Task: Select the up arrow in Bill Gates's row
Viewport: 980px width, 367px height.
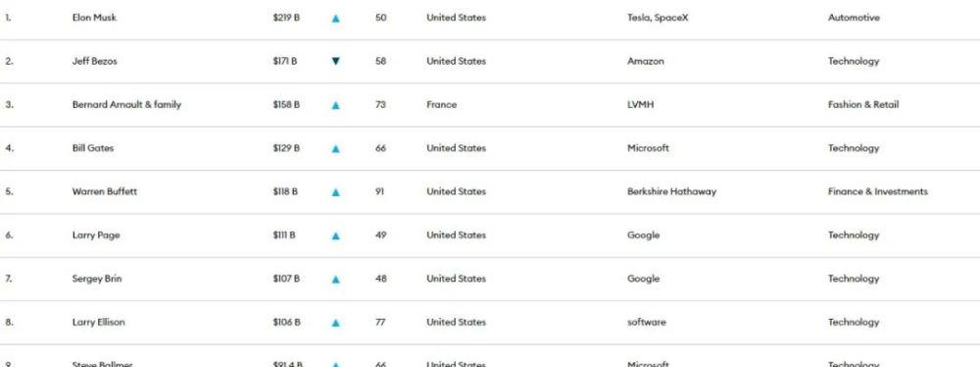Action: [335, 149]
